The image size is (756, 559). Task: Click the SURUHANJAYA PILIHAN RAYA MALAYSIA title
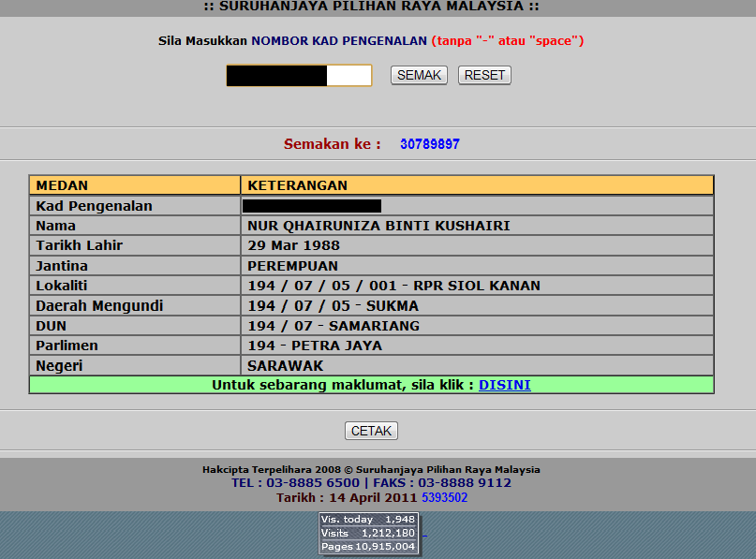click(371, 7)
